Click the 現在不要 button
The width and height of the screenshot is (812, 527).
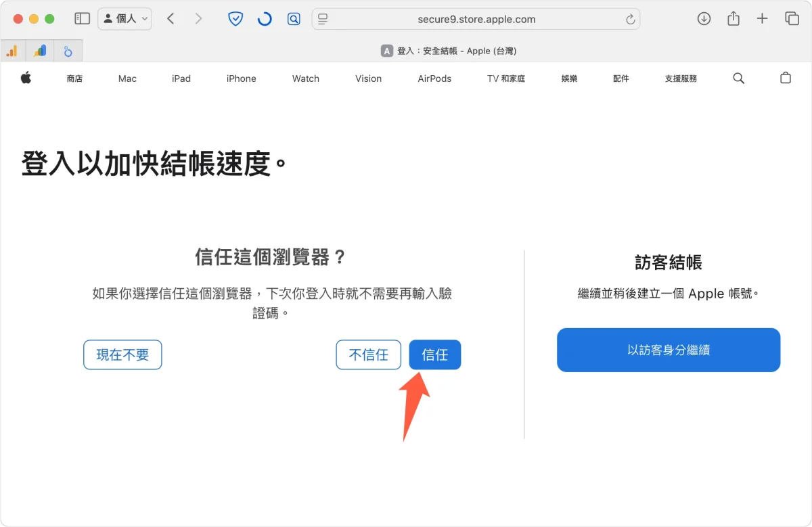click(x=122, y=354)
